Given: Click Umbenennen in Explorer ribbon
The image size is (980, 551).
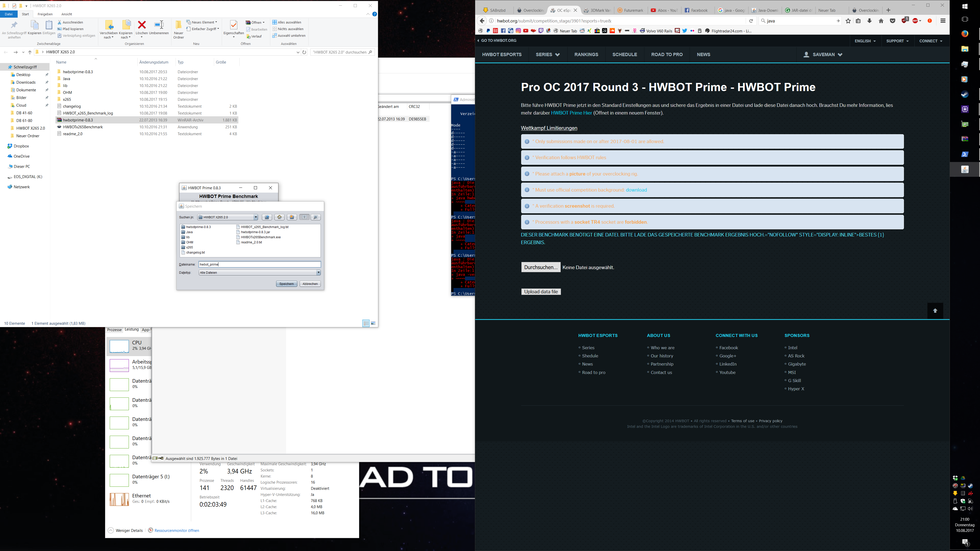Looking at the screenshot, I should tap(159, 28).
